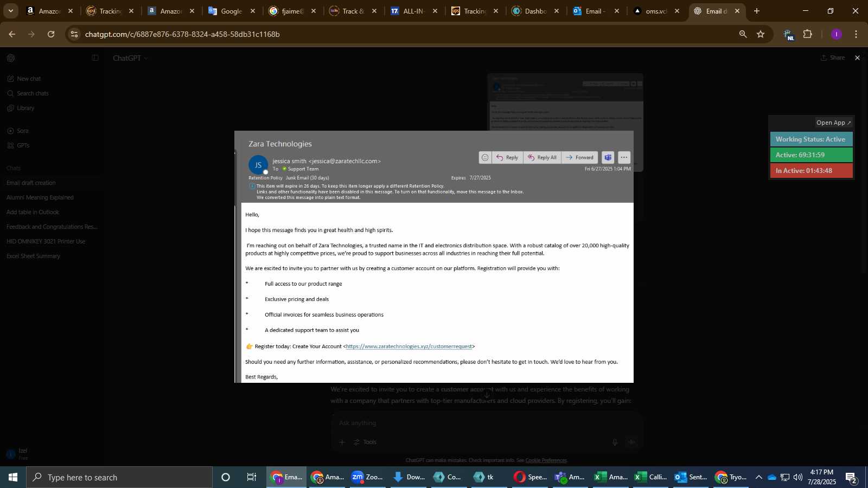Bookmark this page with the star icon
This screenshot has width=868, height=488.
click(761, 34)
